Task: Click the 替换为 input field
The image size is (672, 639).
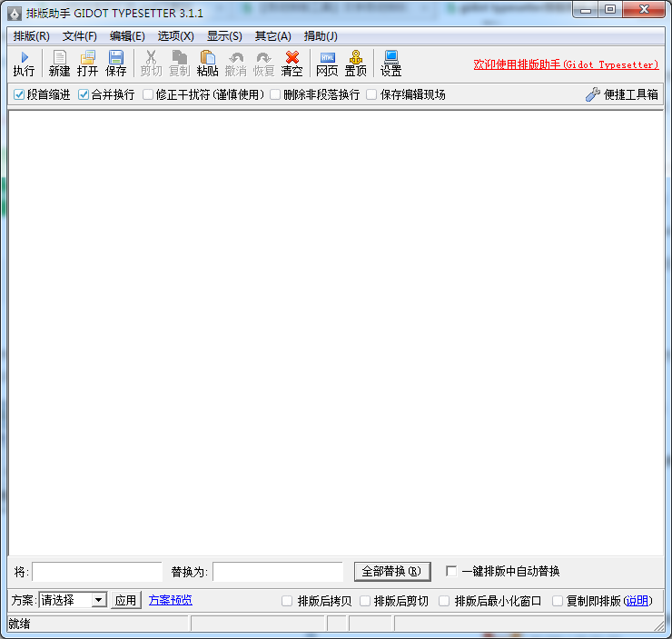Action: pos(278,571)
